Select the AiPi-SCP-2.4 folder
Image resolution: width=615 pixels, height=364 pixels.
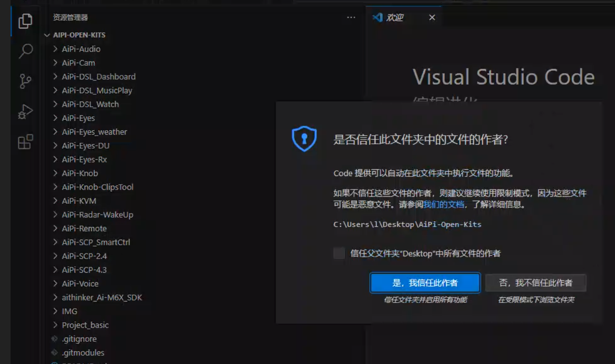tap(84, 256)
